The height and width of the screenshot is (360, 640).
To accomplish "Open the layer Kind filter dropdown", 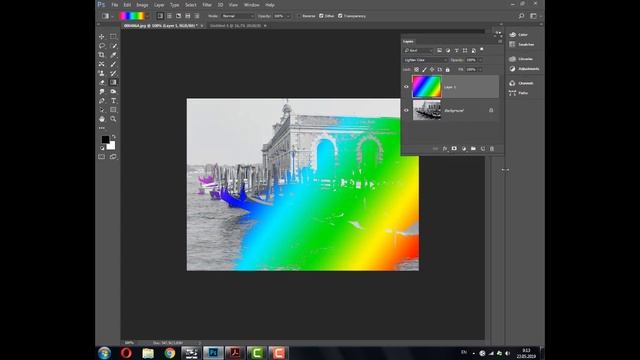I will click(x=418, y=50).
